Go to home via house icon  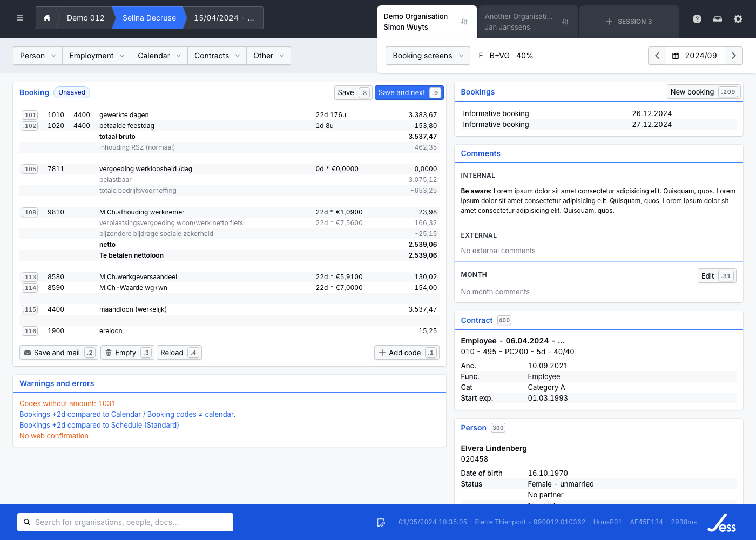[47, 18]
